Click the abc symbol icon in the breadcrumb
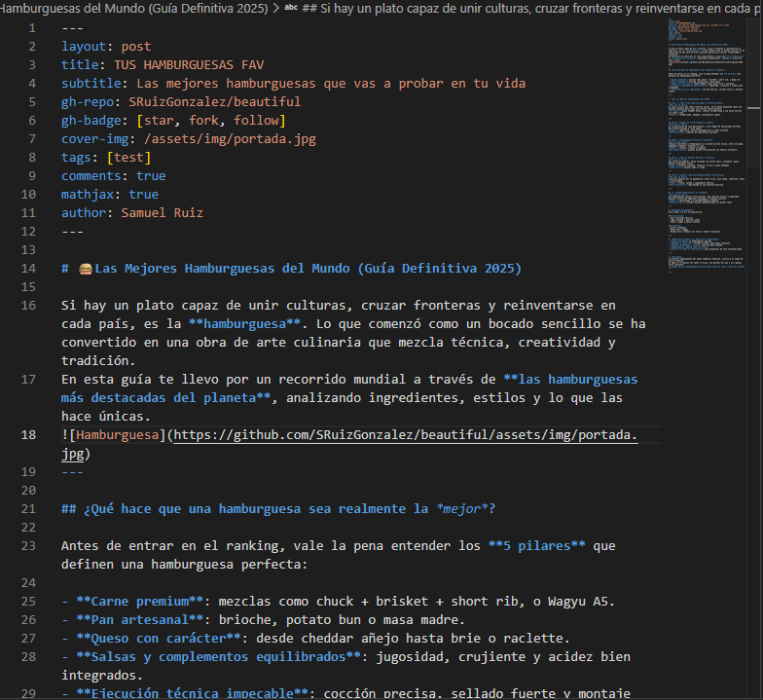This screenshot has width=763, height=700. click(x=291, y=8)
